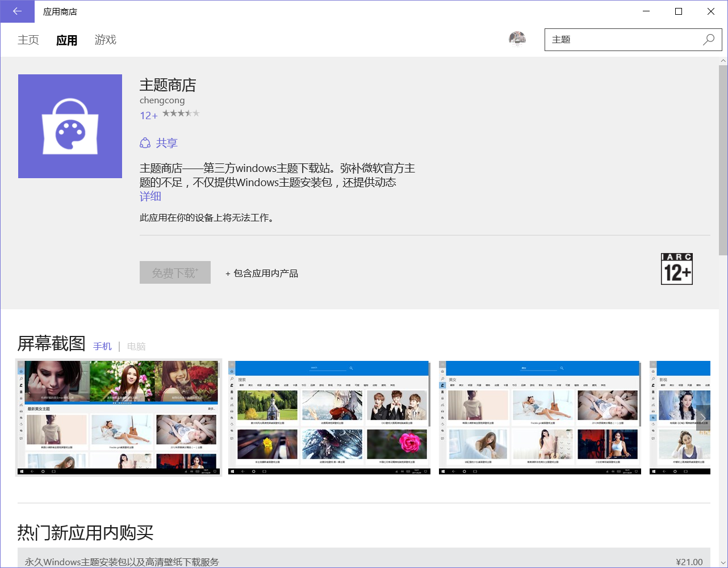The height and width of the screenshot is (568, 728).
Task: Expand description with 详细 link
Action: click(x=150, y=196)
